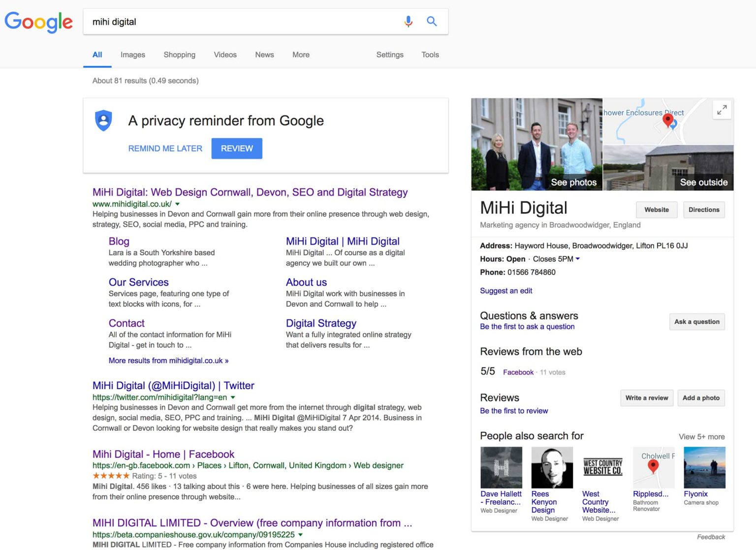
Task: Open search Settings
Action: point(390,55)
